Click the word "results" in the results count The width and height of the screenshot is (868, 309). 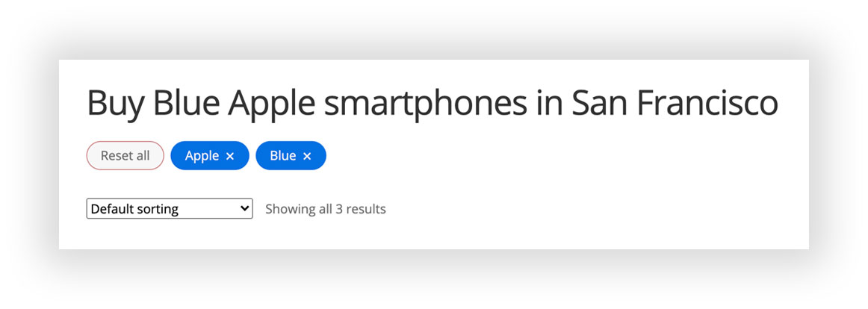[x=366, y=209]
